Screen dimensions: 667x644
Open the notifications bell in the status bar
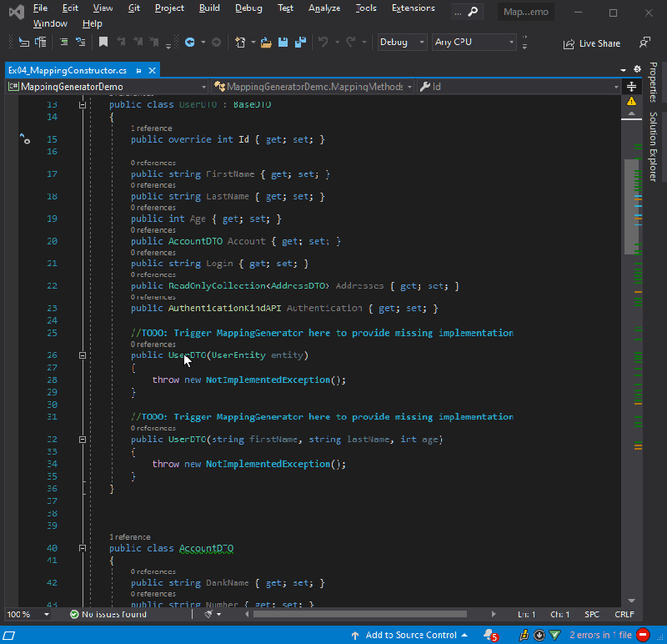click(488, 635)
